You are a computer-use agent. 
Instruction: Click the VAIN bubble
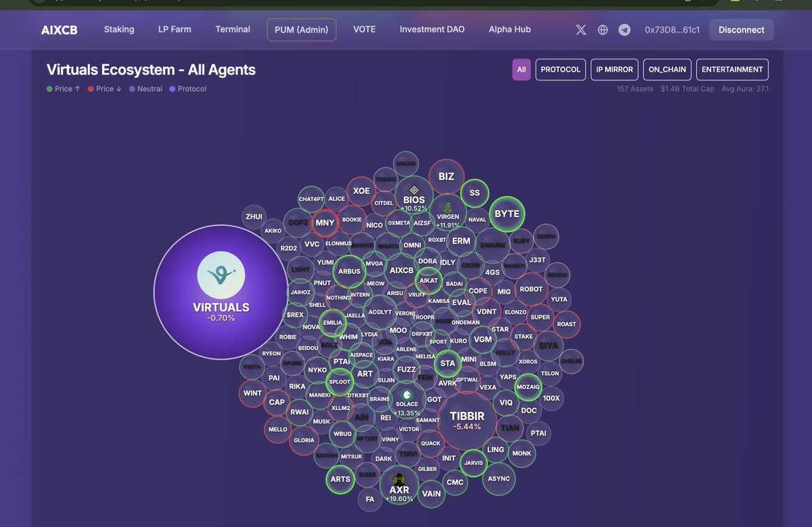431,494
